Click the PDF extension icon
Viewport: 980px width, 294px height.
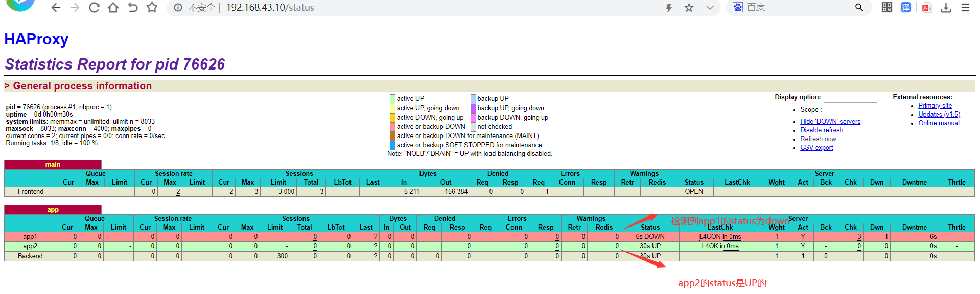coord(926,8)
